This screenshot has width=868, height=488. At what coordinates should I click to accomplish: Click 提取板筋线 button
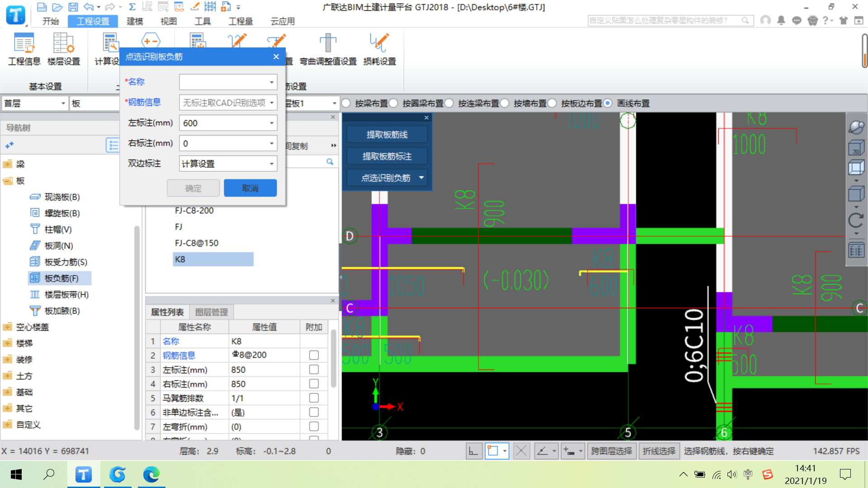point(387,135)
